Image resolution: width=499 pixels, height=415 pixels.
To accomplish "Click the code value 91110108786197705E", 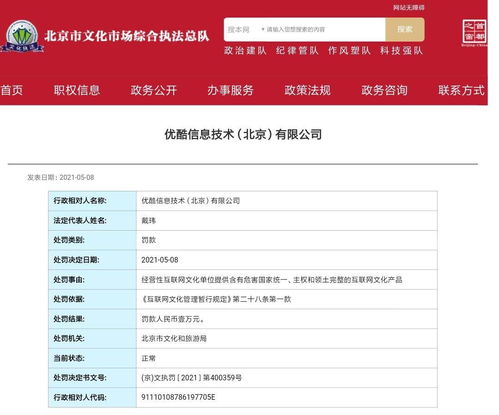I will point(178,397).
